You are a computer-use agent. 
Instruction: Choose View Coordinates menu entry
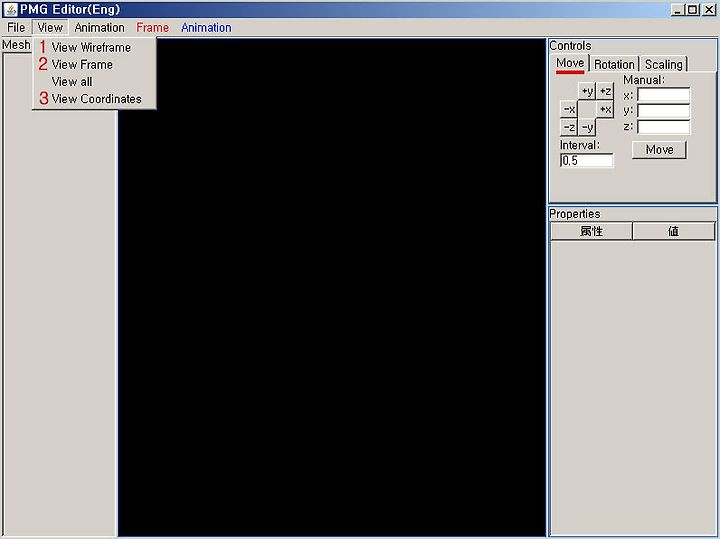click(x=94, y=99)
